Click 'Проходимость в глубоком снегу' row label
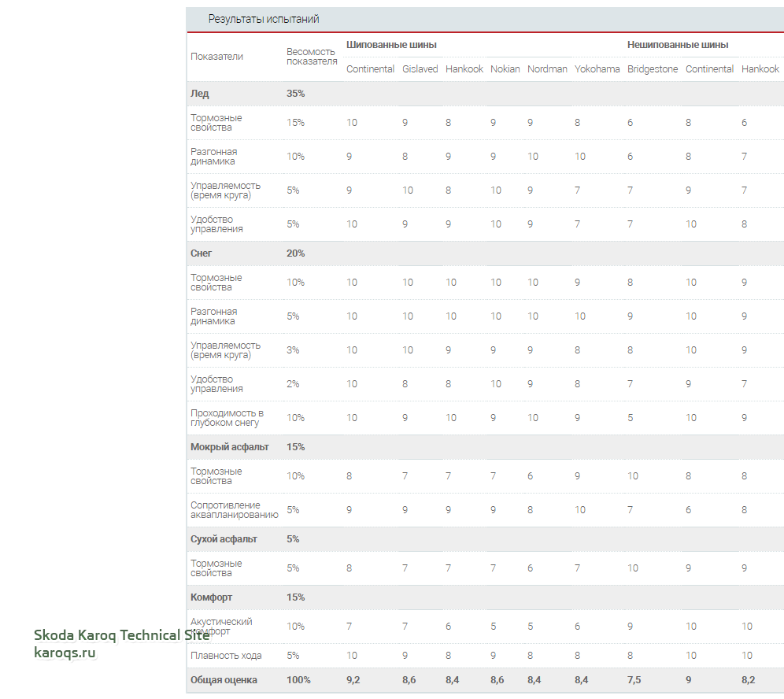The image size is (784, 699). click(x=227, y=418)
